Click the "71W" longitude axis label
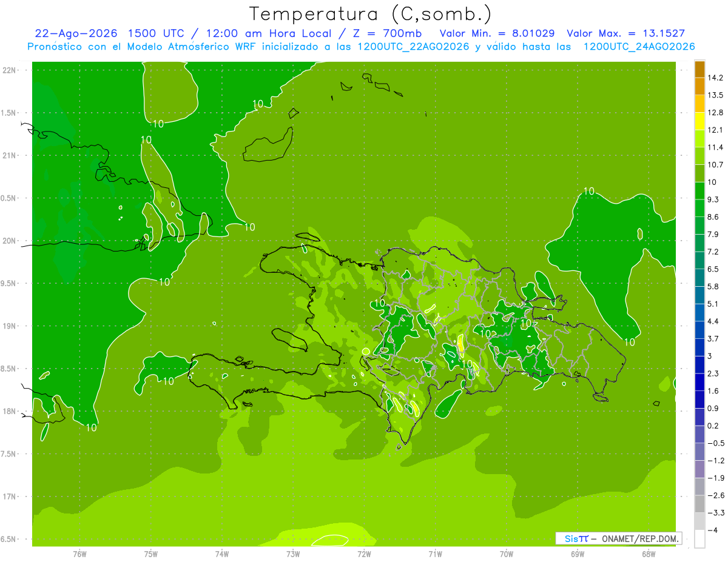 435,554
